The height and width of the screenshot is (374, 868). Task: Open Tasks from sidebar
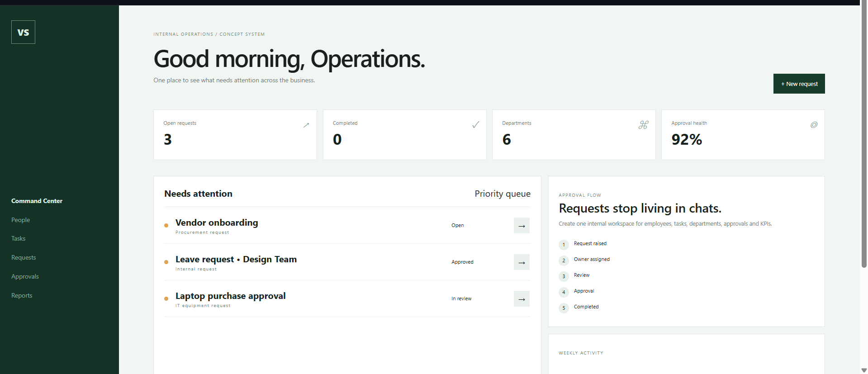pos(19,238)
